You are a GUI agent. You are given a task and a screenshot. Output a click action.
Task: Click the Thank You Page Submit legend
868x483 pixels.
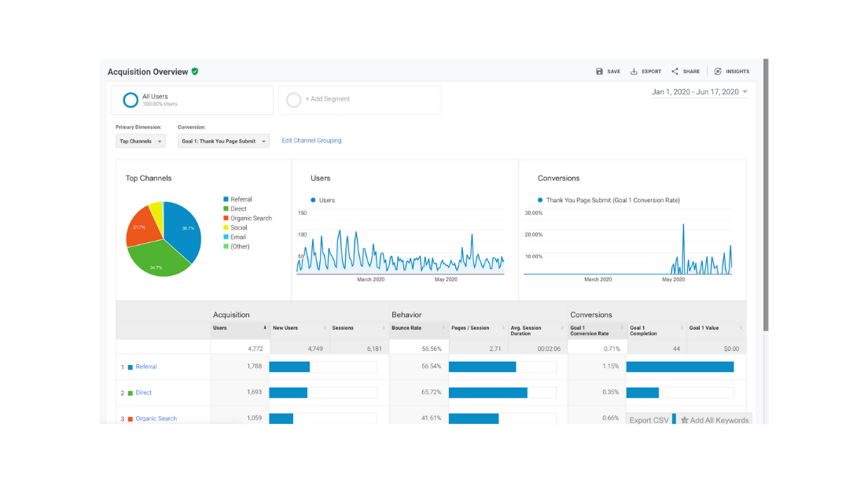612,201
